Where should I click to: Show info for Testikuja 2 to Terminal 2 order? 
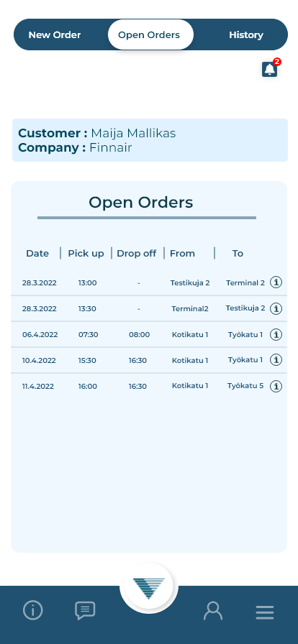point(276,282)
